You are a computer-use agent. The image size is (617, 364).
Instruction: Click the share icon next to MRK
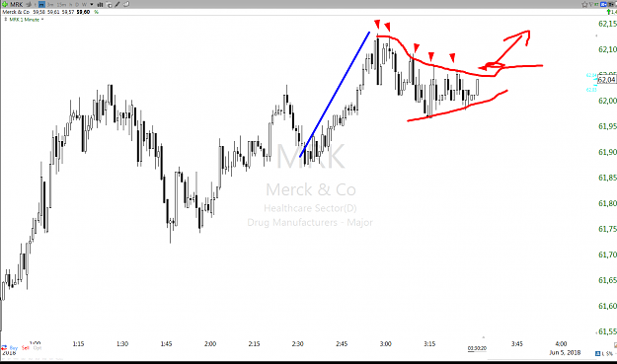29,4
